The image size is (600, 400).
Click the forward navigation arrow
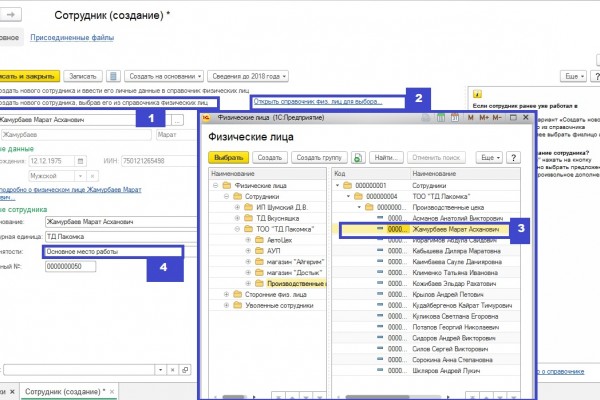(10, 15)
